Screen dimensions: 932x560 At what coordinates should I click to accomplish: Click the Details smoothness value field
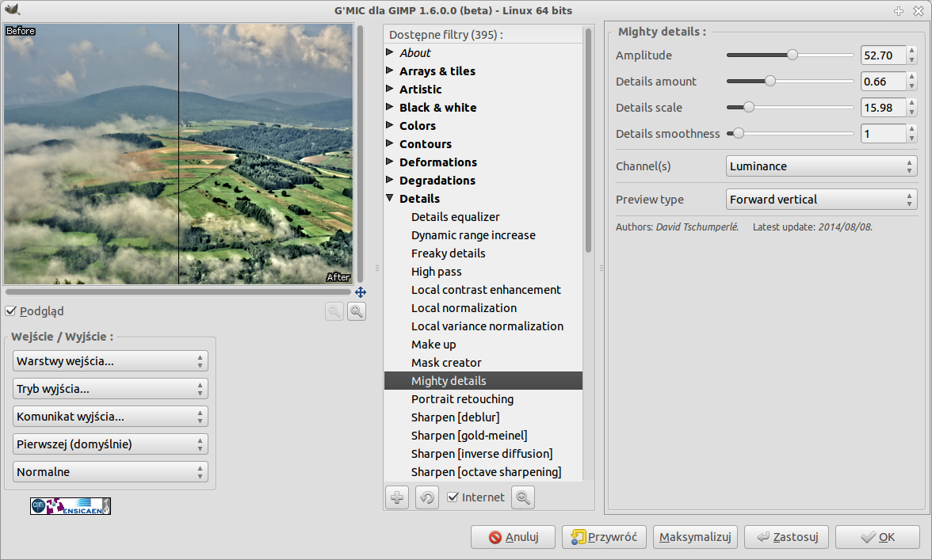883,134
